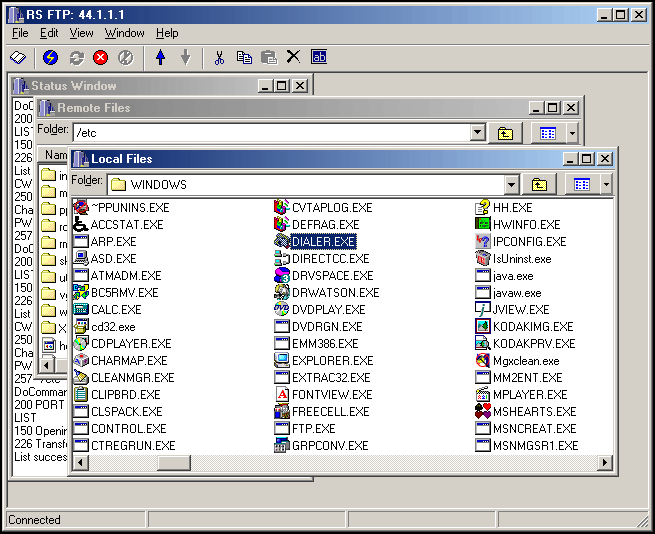The height and width of the screenshot is (534, 655).
Task: Click the Remote Files scrollbar left arrow
Action: tap(46, 365)
